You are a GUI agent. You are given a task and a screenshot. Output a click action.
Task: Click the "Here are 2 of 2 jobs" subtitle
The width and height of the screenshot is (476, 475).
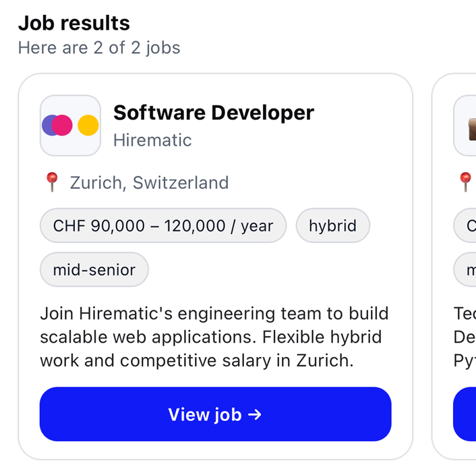[99, 48]
